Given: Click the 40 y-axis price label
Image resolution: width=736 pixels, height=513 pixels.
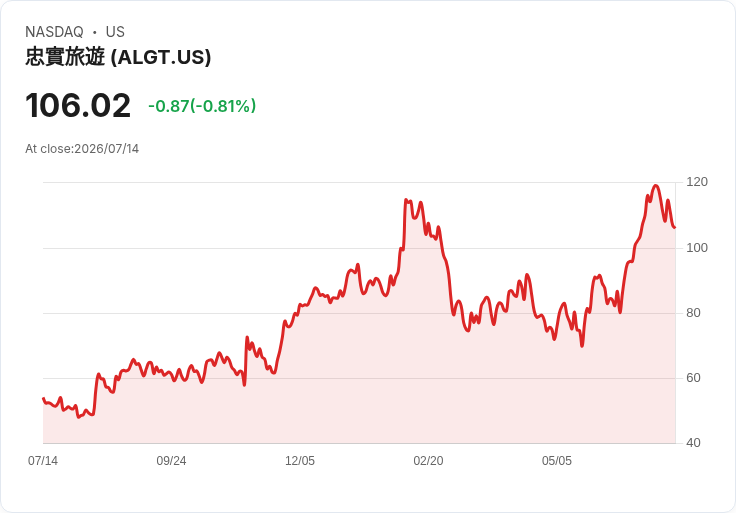Looking at the screenshot, I should pos(693,443).
